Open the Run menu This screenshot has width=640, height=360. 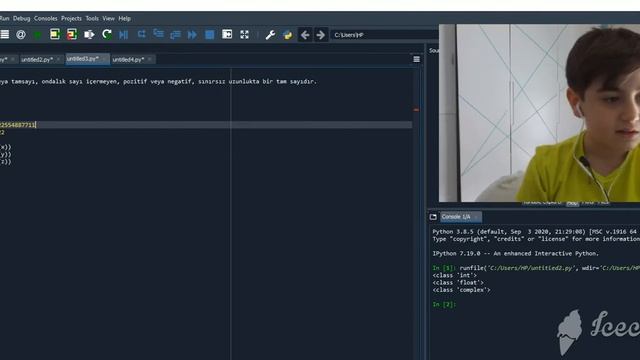click(4, 18)
